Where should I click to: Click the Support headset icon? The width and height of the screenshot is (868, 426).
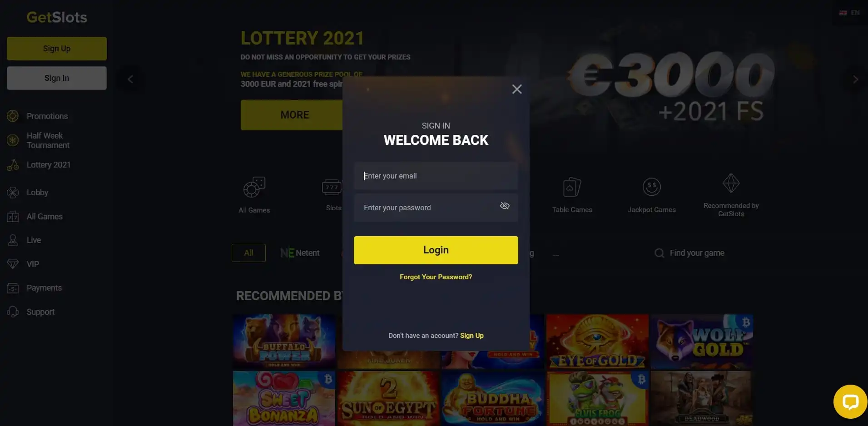13,312
